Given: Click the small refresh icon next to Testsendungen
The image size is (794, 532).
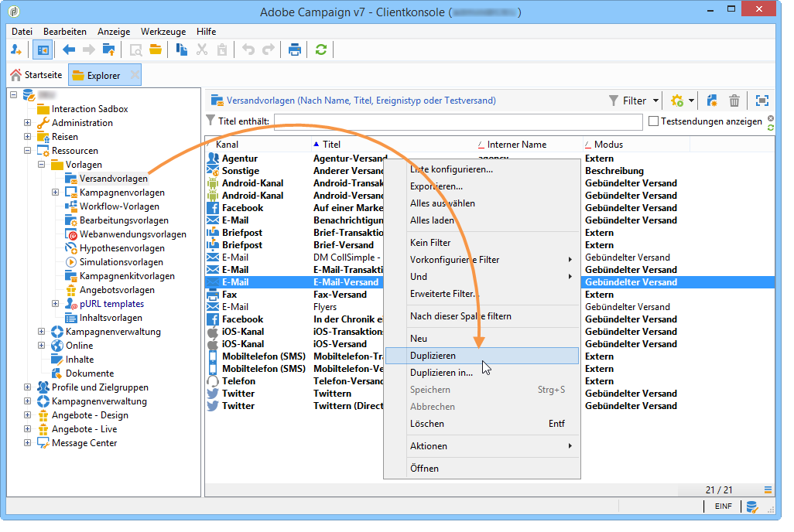Looking at the screenshot, I should click(771, 128).
